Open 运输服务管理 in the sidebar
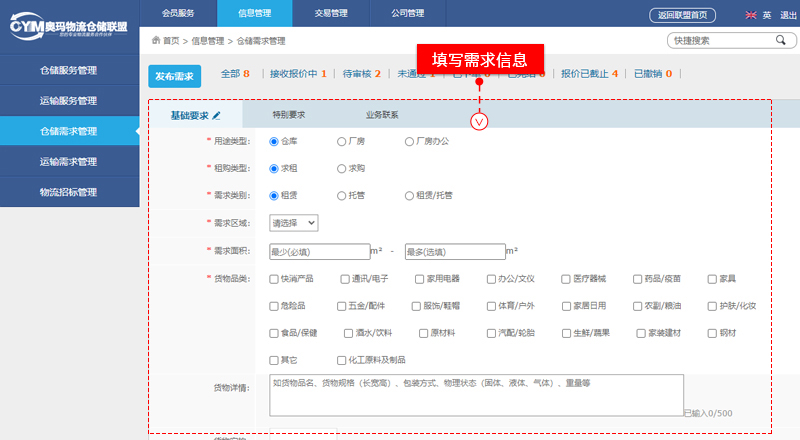The height and width of the screenshot is (440, 800). click(x=69, y=100)
